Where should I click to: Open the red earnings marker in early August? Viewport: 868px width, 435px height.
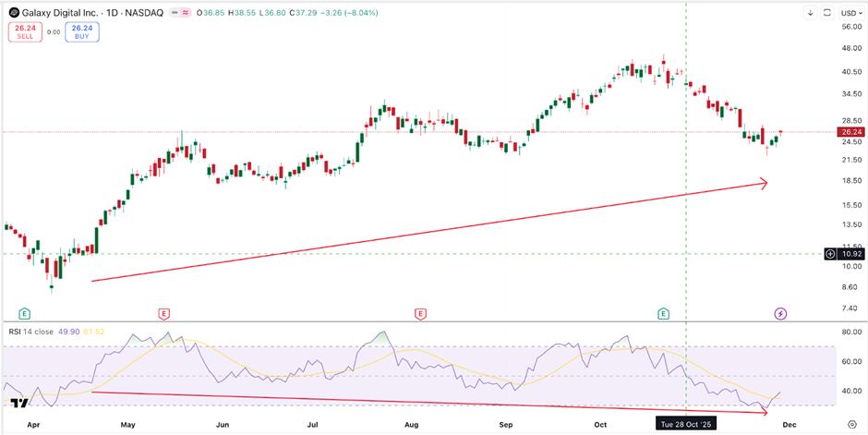pos(420,314)
